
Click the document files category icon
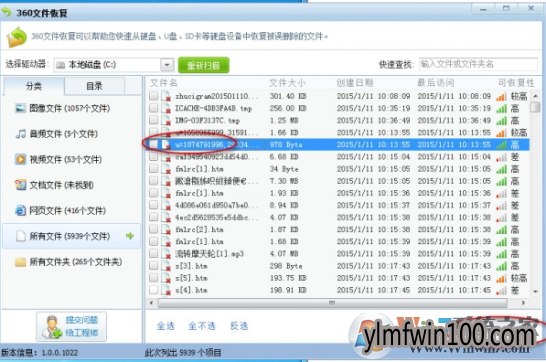(x=20, y=185)
